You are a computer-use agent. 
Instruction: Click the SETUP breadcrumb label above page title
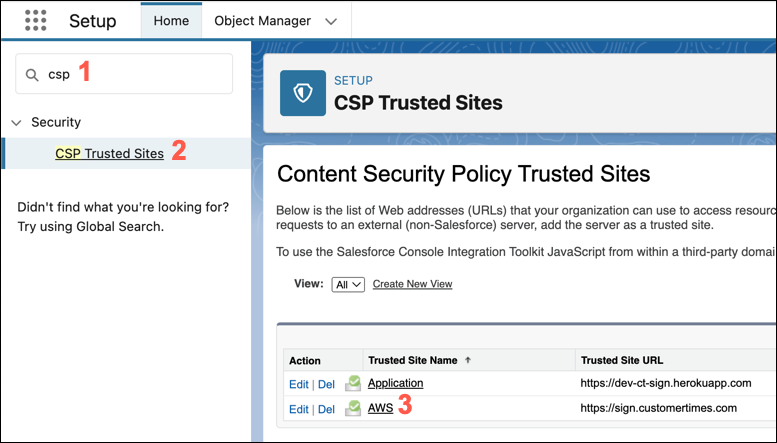click(x=353, y=80)
